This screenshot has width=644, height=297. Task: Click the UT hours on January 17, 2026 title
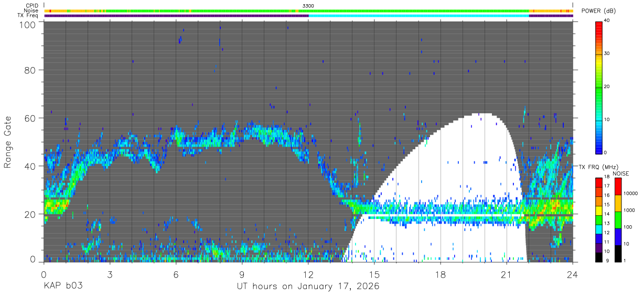coord(308,287)
